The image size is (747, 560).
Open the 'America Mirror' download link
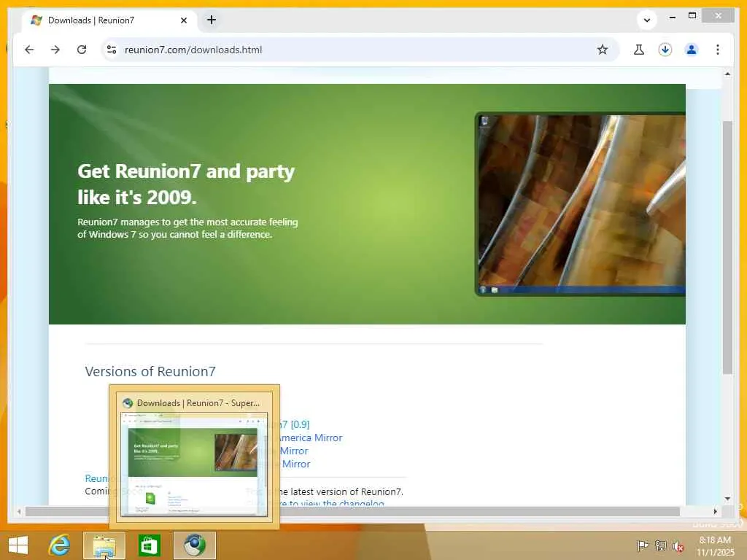coord(309,437)
